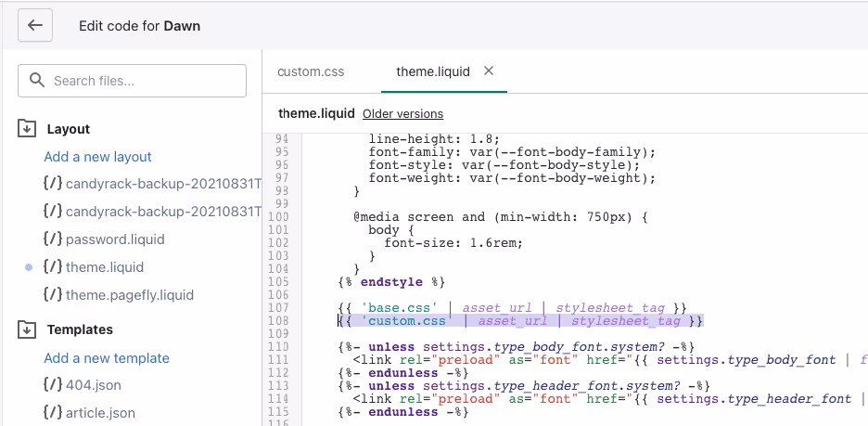Click preload link tag on line 114
Viewport: 868px width, 426px height.
(610, 399)
